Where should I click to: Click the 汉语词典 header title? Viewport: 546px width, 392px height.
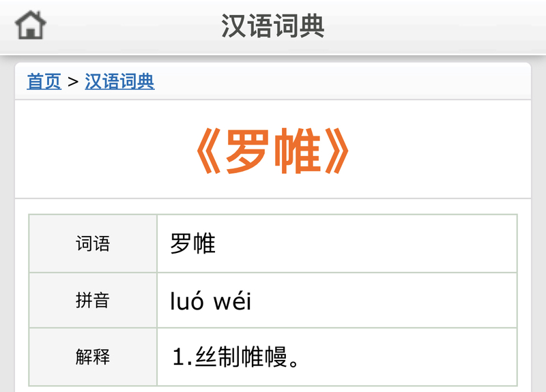272,26
